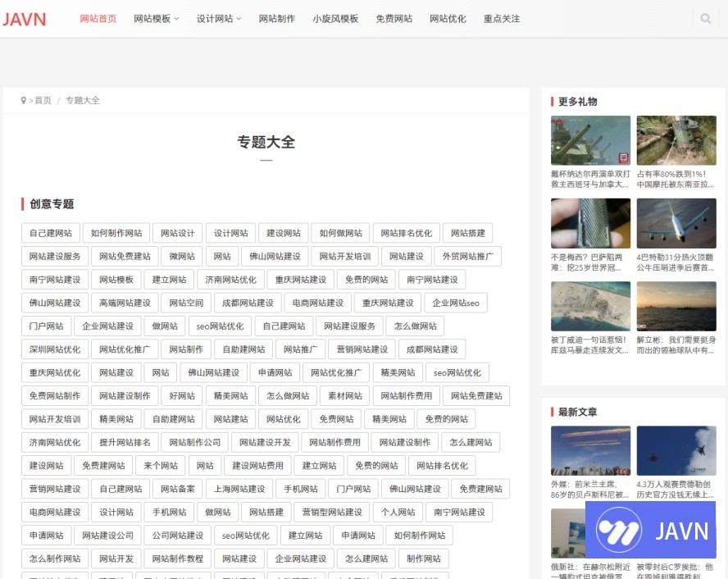Select the 上海网站建设 tag
728x579 pixels.
point(239,489)
